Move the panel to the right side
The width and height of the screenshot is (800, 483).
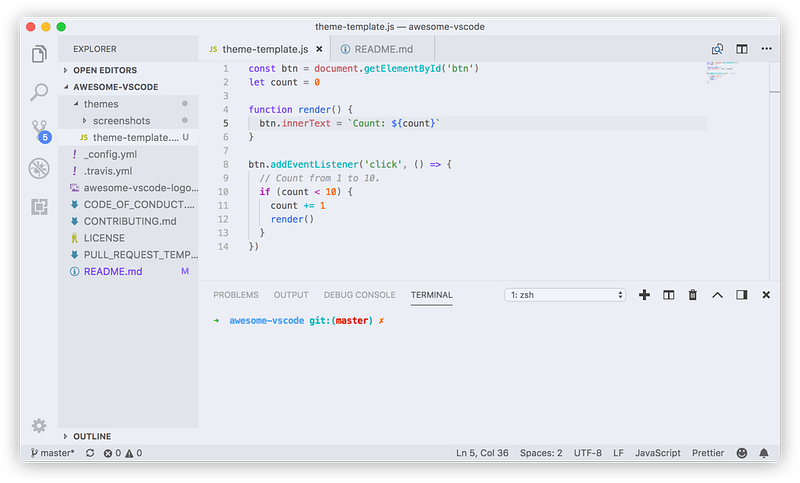click(742, 295)
